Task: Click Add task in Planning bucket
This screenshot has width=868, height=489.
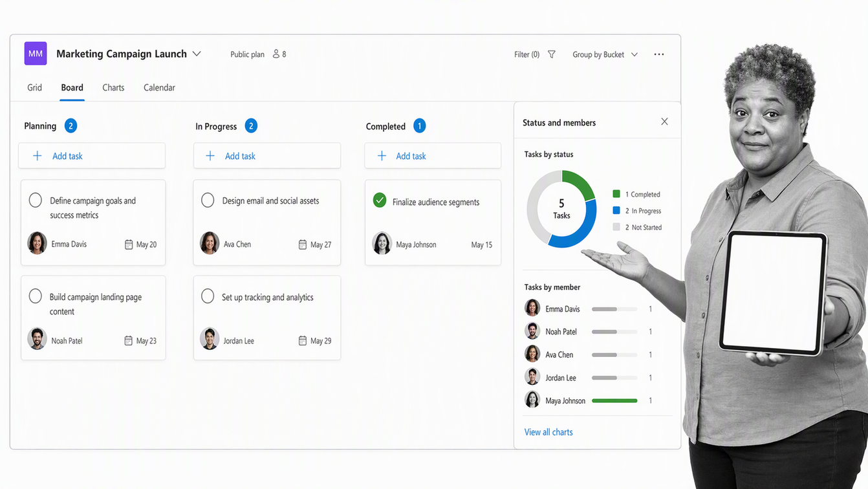Action: click(92, 156)
